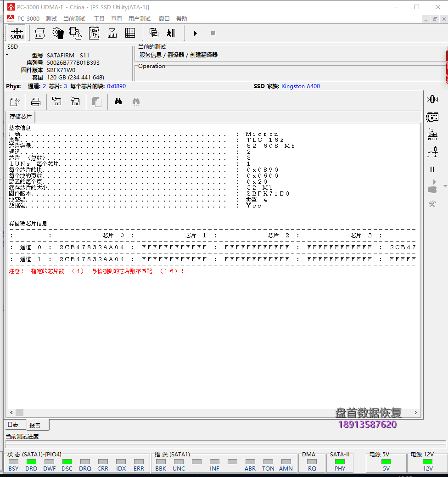Open the 工具 menu
The image size is (448, 477).
[99, 18]
